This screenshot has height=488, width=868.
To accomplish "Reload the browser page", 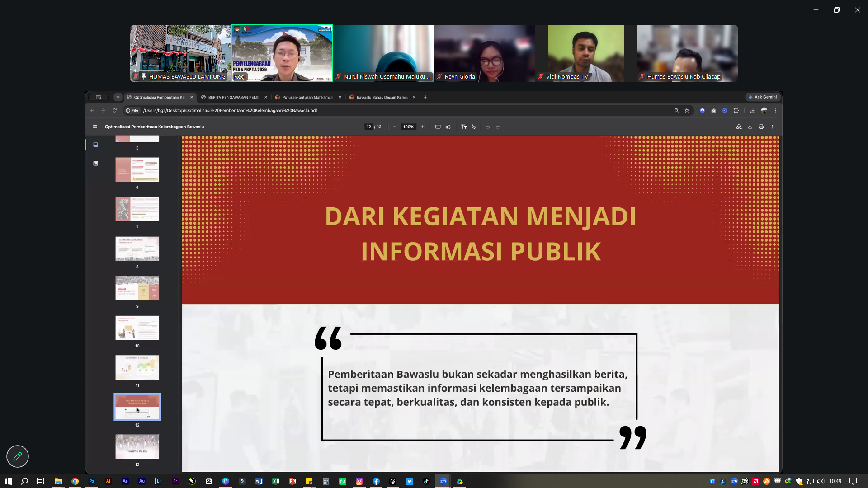I will pos(114,110).
